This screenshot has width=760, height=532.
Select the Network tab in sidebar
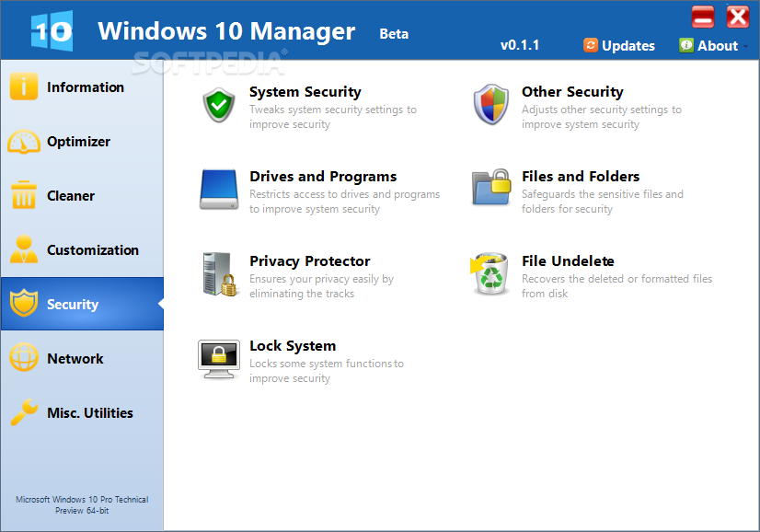point(75,359)
